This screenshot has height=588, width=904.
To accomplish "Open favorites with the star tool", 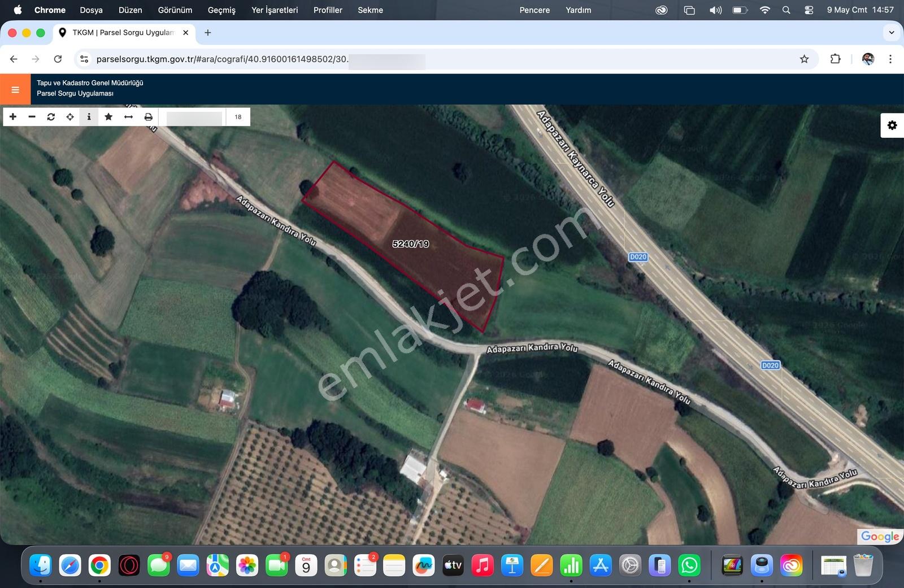I will click(x=108, y=117).
